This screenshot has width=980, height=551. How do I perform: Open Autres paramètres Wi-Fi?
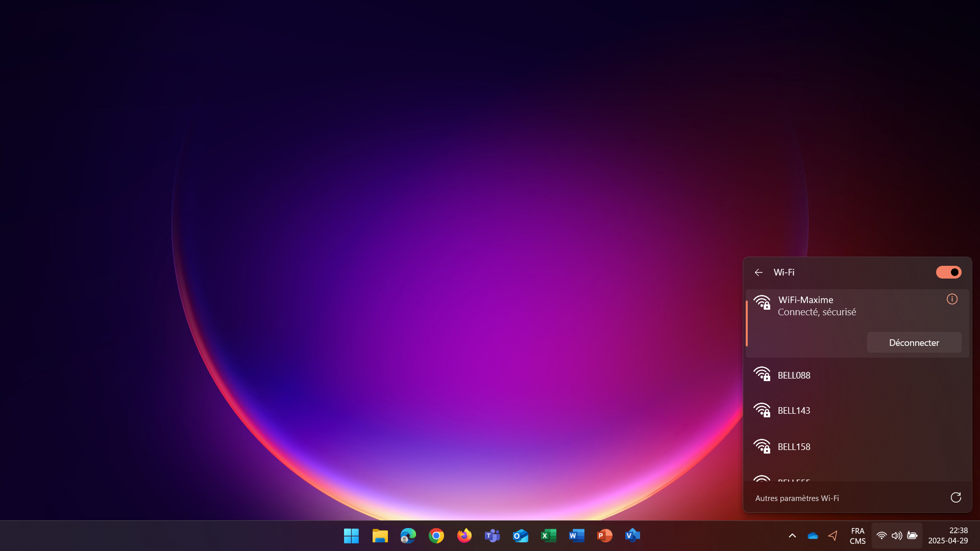797,498
